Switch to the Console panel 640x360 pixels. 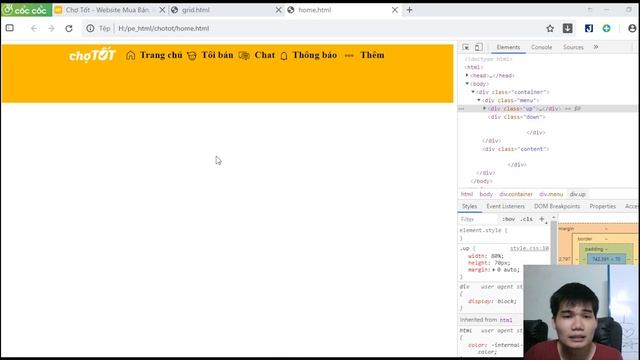click(x=541, y=47)
